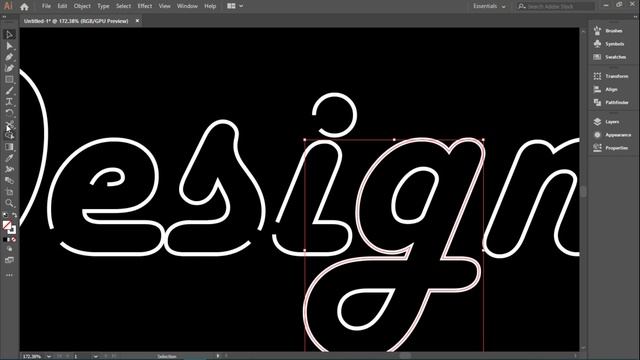The width and height of the screenshot is (640, 360).
Task: Open the Effect menu
Action: point(144,6)
